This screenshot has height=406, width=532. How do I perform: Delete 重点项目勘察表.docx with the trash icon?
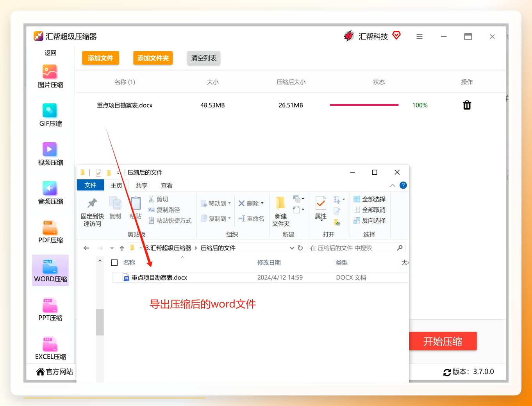click(467, 105)
